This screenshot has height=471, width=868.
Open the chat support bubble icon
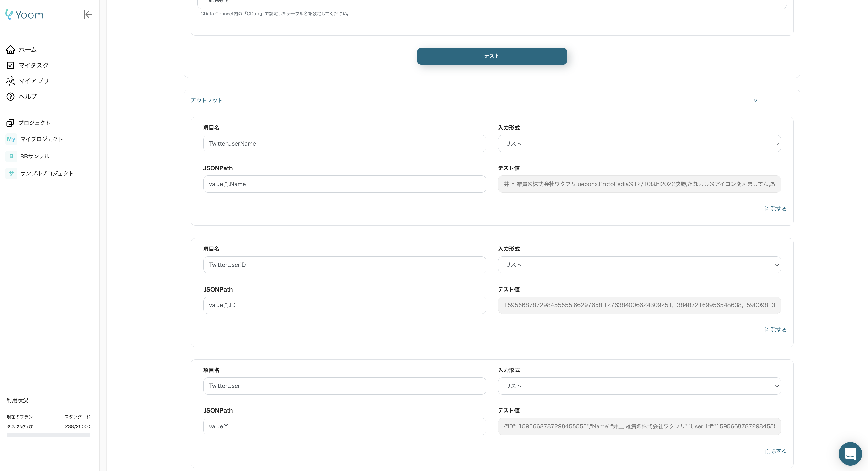pyautogui.click(x=850, y=453)
